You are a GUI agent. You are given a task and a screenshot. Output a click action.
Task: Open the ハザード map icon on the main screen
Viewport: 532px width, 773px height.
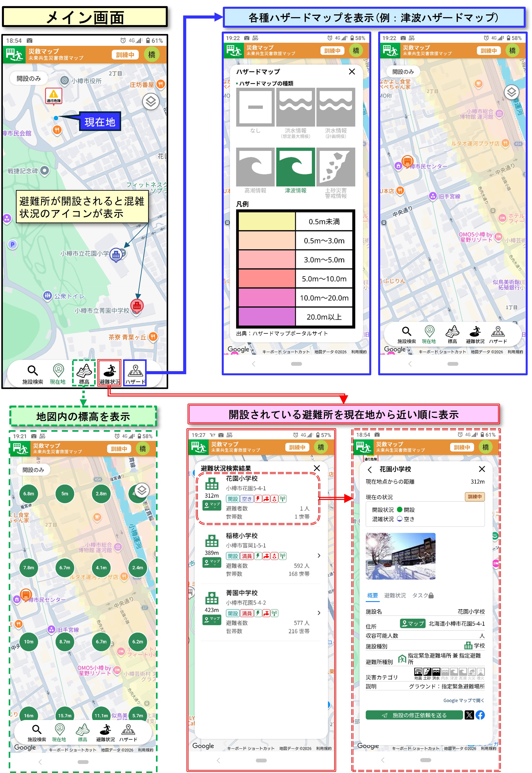tap(135, 371)
